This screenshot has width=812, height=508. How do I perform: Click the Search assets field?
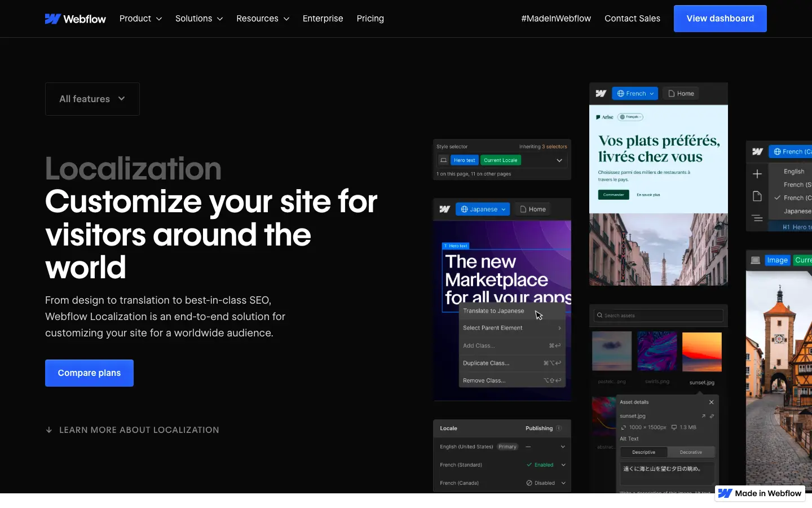pos(659,316)
